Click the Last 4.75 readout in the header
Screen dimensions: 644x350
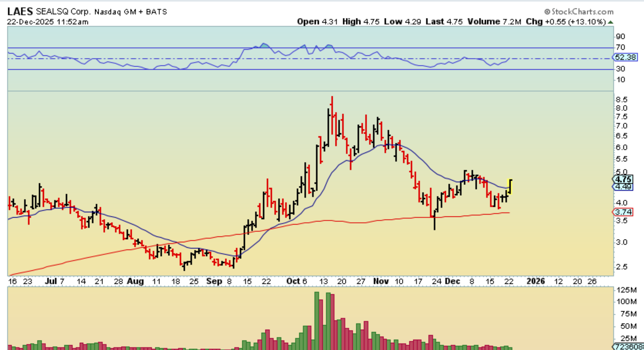point(444,22)
